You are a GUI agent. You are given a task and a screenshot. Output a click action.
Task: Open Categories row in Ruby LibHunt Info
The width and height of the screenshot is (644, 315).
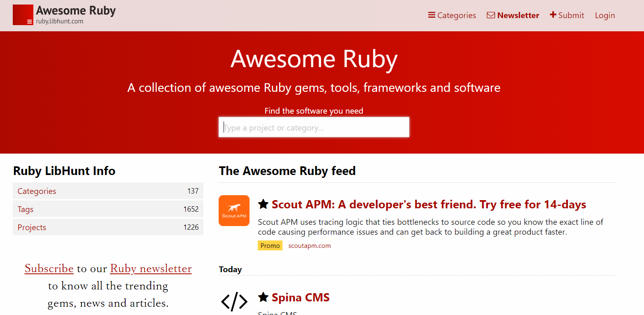click(108, 191)
